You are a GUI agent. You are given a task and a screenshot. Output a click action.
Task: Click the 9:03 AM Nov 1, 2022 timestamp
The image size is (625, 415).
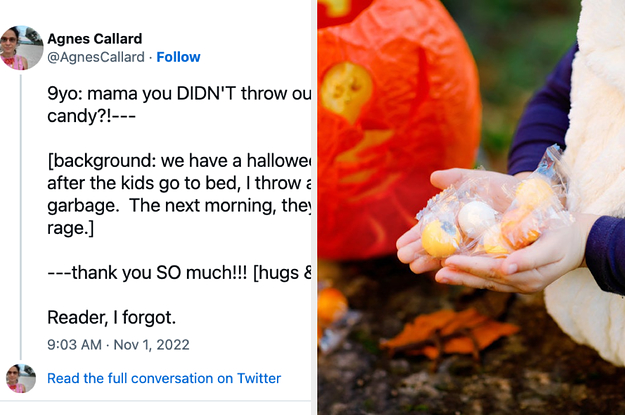118,345
